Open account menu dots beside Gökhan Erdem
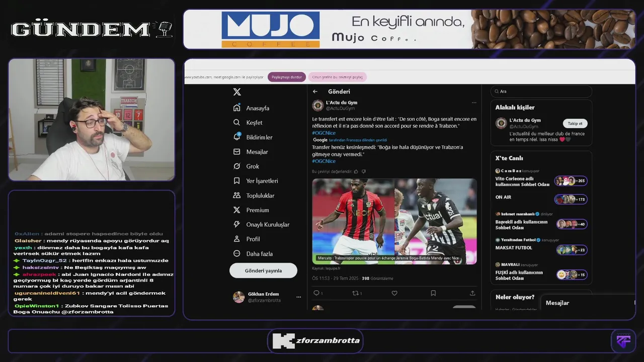The width and height of the screenshot is (644, 362). (298, 297)
